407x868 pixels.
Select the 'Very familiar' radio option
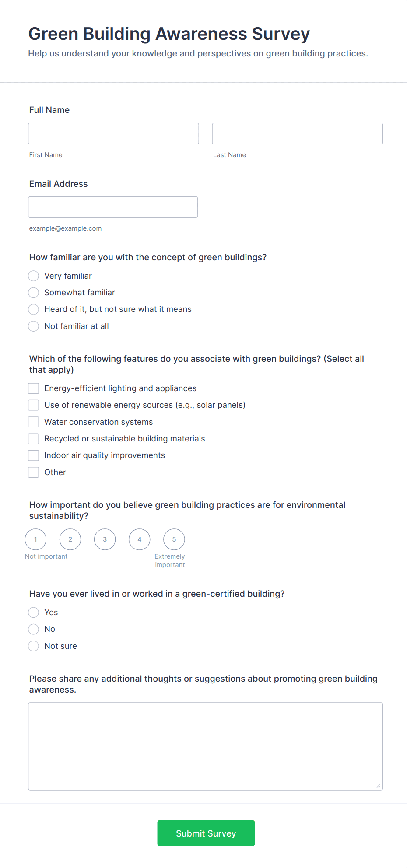pos(33,276)
